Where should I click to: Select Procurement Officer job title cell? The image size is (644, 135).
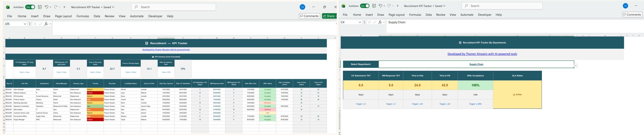point(24,116)
